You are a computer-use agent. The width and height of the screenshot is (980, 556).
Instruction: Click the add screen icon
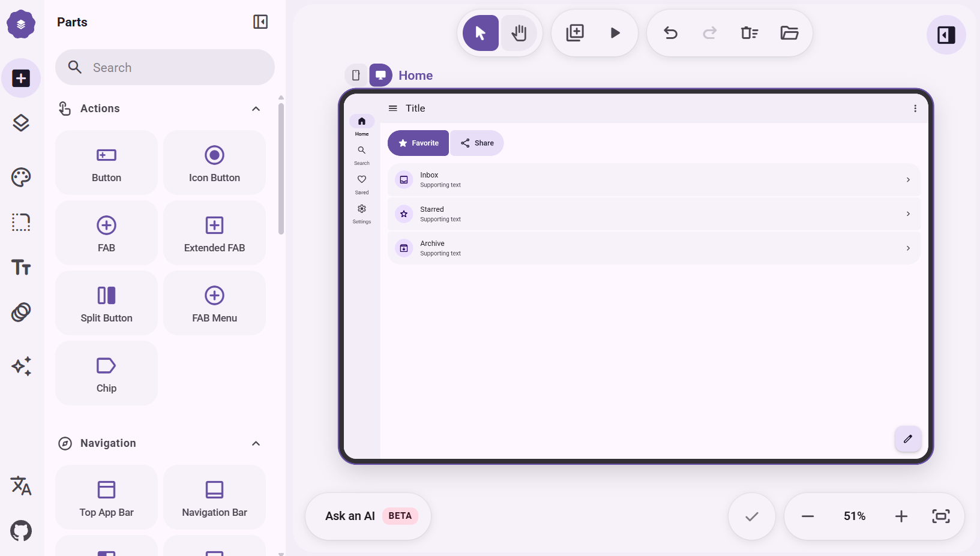(x=575, y=33)
